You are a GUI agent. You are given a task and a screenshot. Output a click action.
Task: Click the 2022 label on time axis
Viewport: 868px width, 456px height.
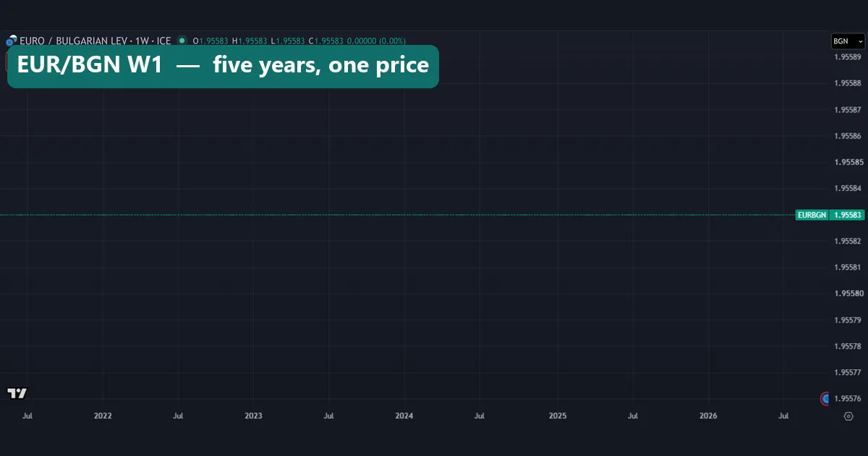(x=103, y=416)
